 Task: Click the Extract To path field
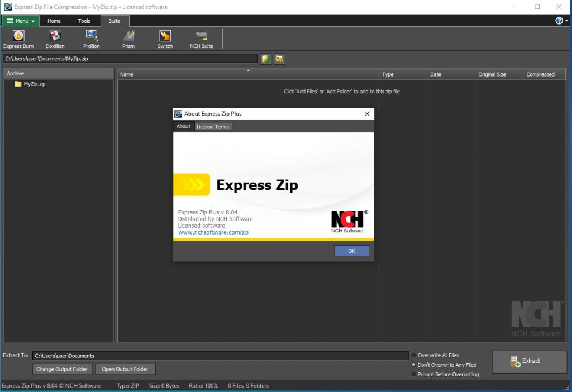(220, 356)
